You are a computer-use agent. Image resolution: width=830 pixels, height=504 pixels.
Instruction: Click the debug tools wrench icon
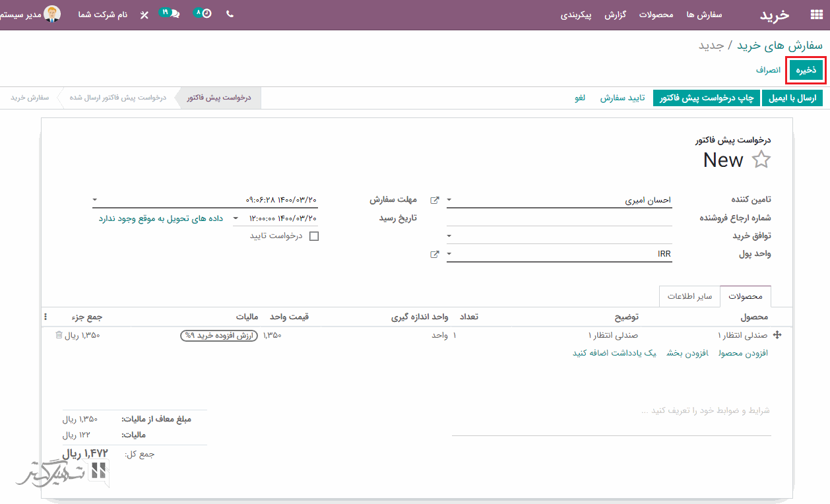click(144, 15)
